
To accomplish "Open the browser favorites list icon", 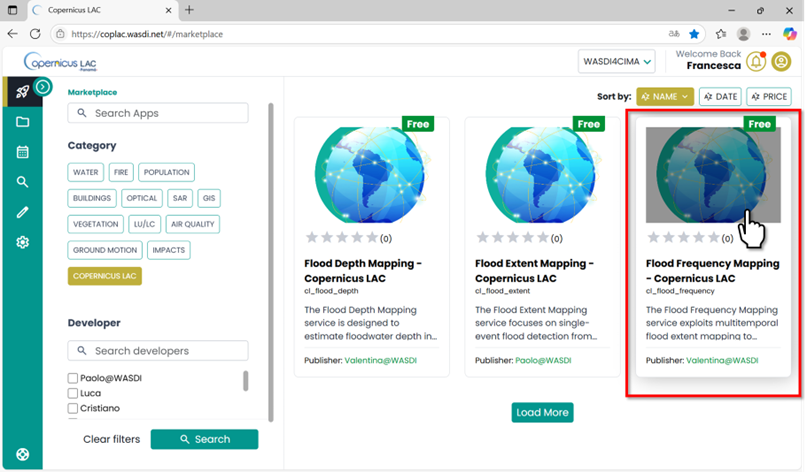I will pyautogui.click(x=721, y=34).
